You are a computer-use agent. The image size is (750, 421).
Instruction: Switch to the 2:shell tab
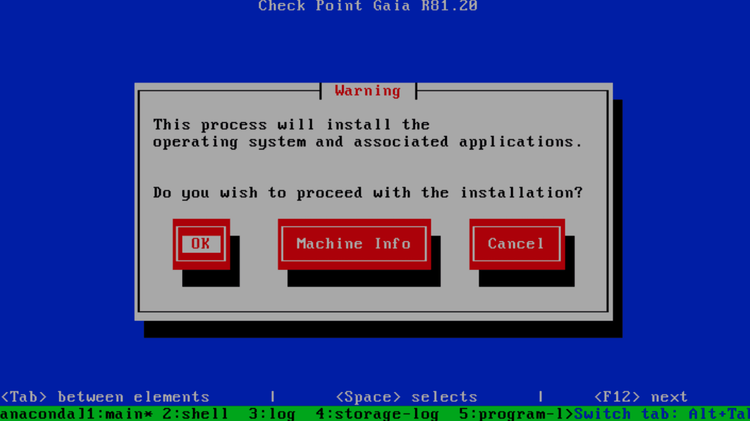195,414
